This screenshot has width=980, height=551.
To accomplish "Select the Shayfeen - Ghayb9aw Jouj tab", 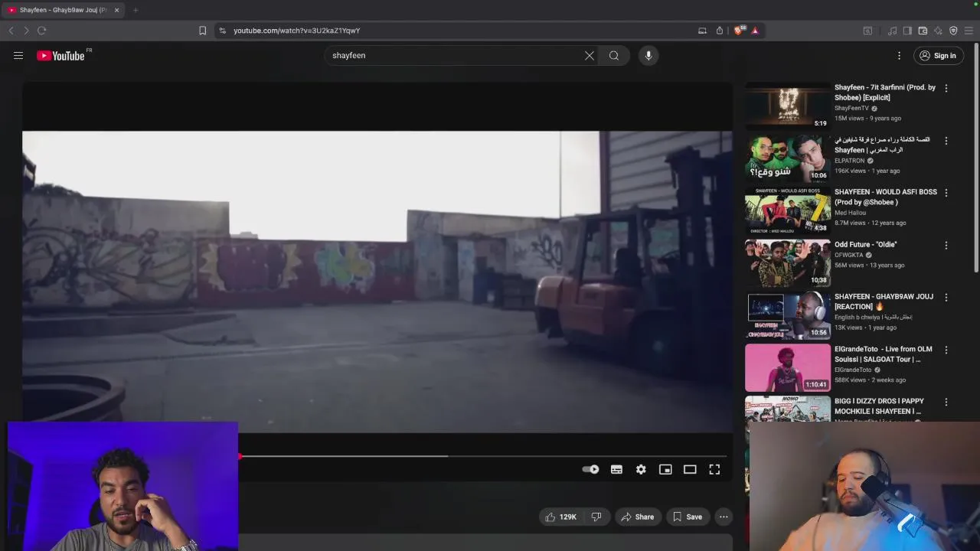I will pyautogui.click(x=64, y=10).
